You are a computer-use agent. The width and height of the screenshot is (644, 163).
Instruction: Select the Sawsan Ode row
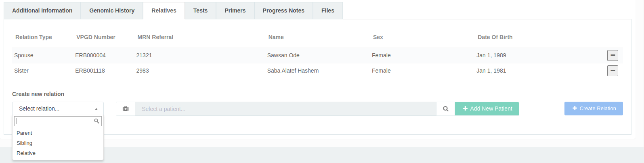point(317,55)
